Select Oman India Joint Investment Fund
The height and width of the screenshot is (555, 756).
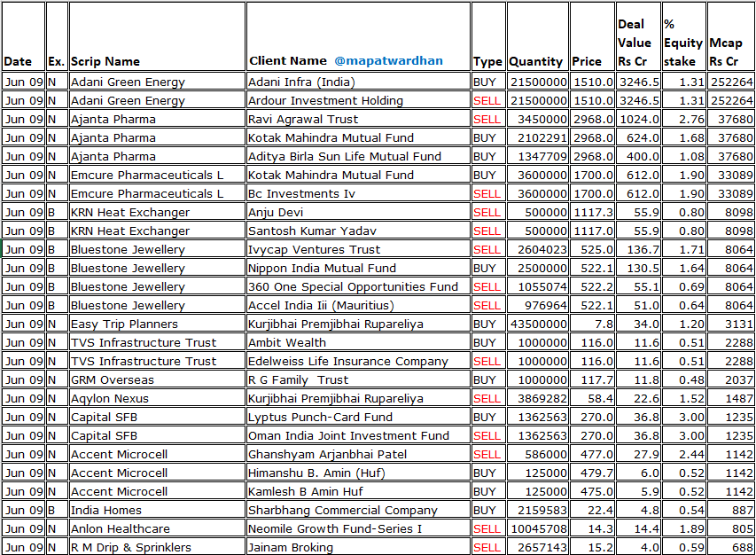(x=358, y=435)
